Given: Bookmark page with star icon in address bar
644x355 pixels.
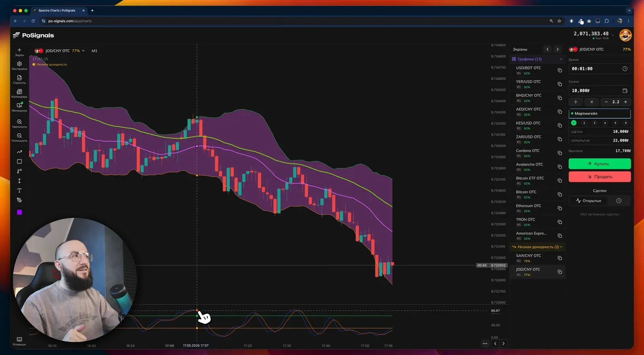Looking at the screenshot, I should click(x=559, y=21).
